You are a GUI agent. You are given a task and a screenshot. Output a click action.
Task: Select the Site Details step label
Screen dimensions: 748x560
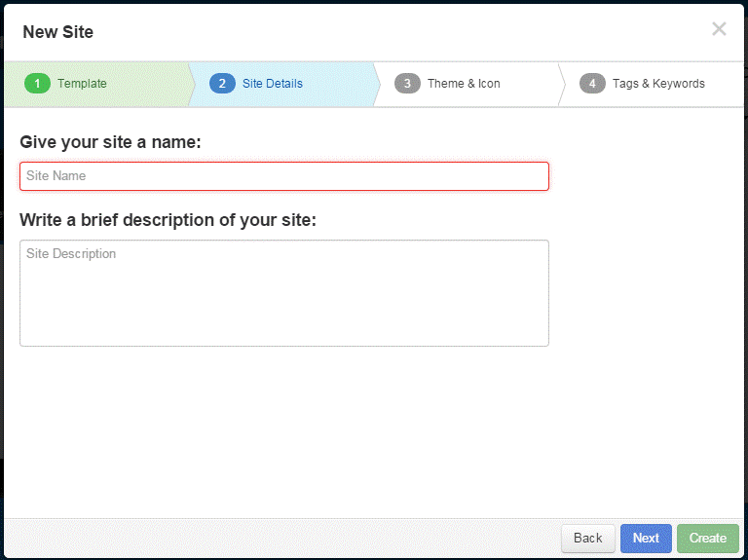(273, 84)
